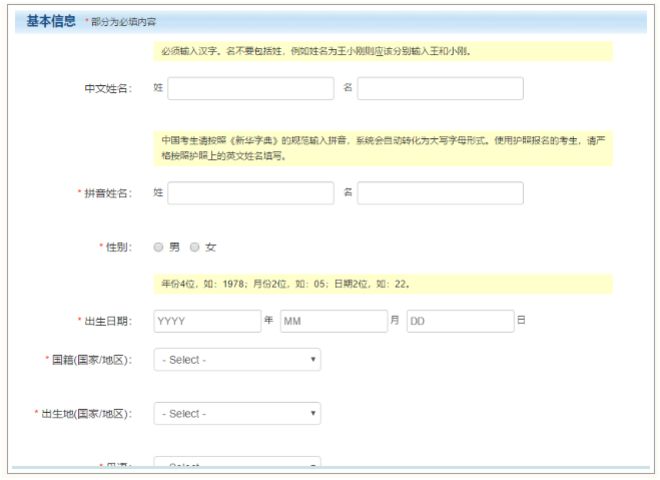The image size is (660, 480).
Task: Click the YYYY birth year field
Action: pos(208,321)
